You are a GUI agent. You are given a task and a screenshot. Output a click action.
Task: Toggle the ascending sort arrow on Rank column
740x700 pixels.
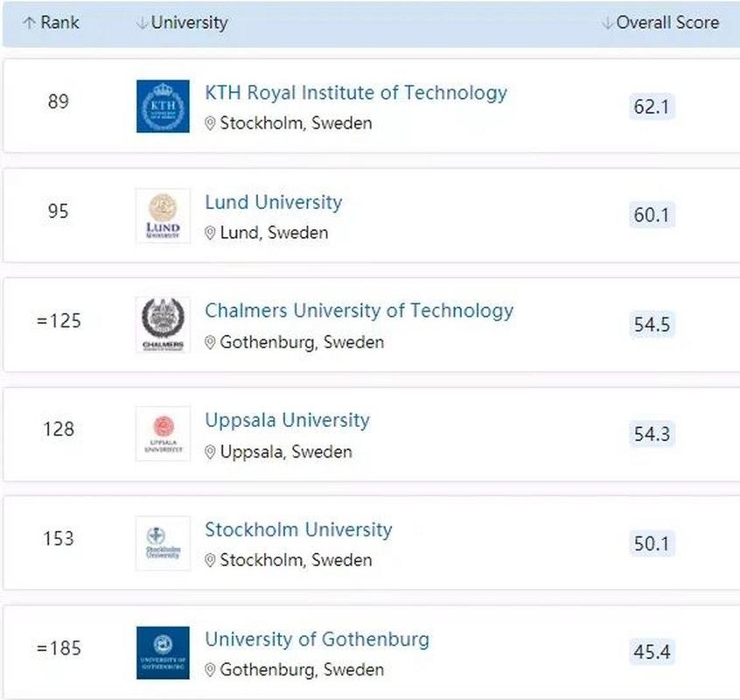click(x=28, y=23)
